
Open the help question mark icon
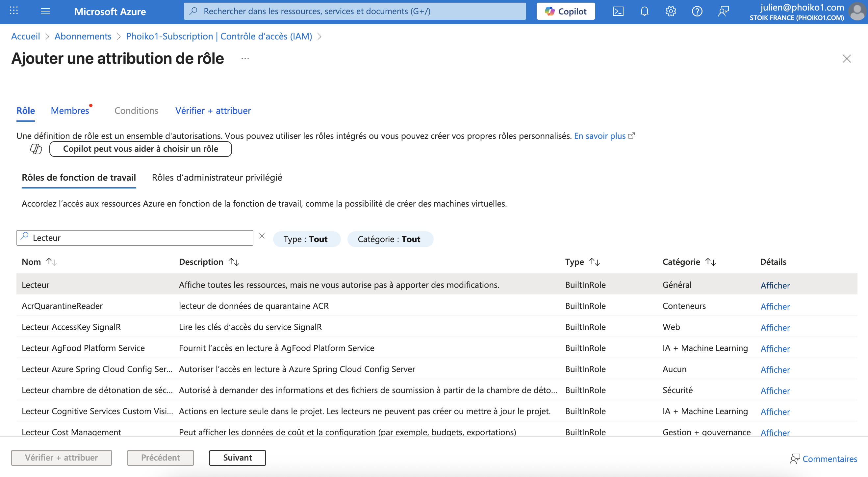tap(697, 12)
